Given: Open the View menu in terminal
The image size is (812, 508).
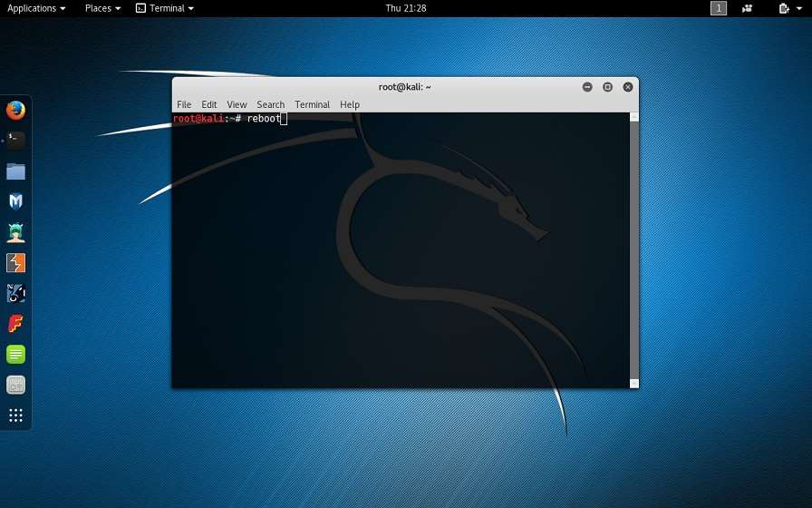Looking at the screenshot, I should pyautogui.click(x=237, y=104).
